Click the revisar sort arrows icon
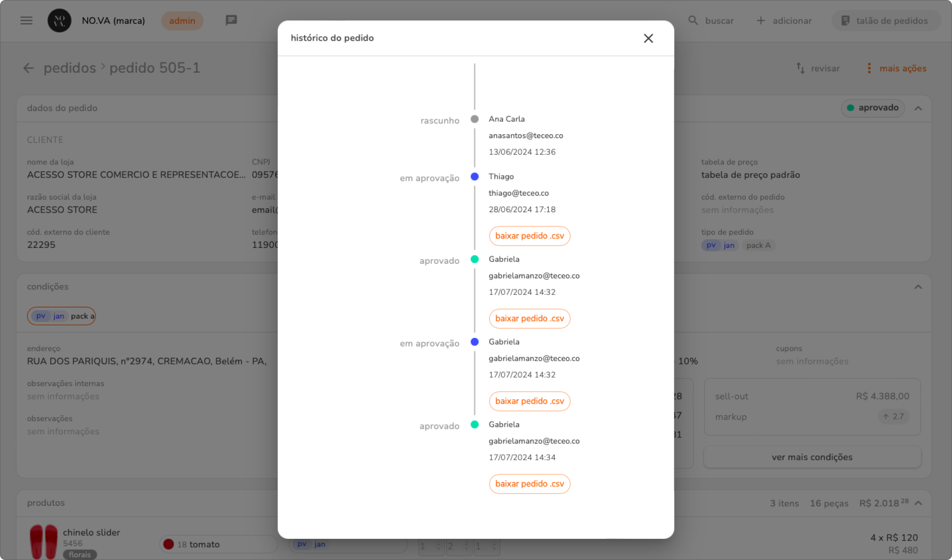The image size is (952, 560). (x=800, y=68)
